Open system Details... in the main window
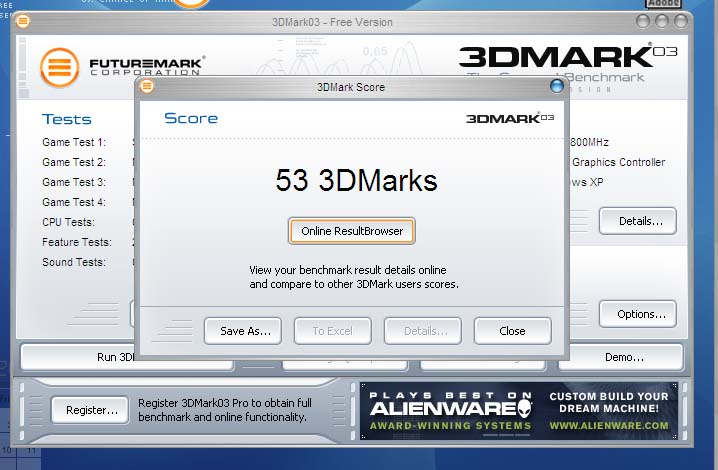718x470 pixels. click(637, 221)
